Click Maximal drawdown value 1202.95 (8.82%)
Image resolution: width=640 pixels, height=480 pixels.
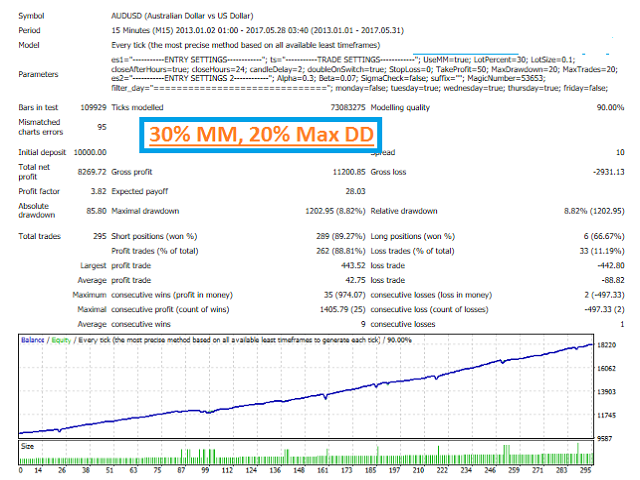(x=335, y=211)
